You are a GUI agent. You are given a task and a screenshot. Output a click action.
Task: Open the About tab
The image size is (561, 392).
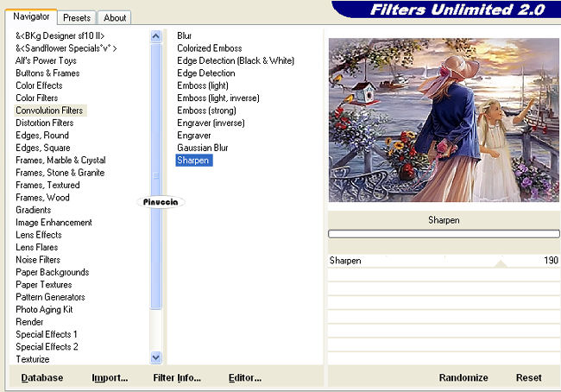pos(115,17)
